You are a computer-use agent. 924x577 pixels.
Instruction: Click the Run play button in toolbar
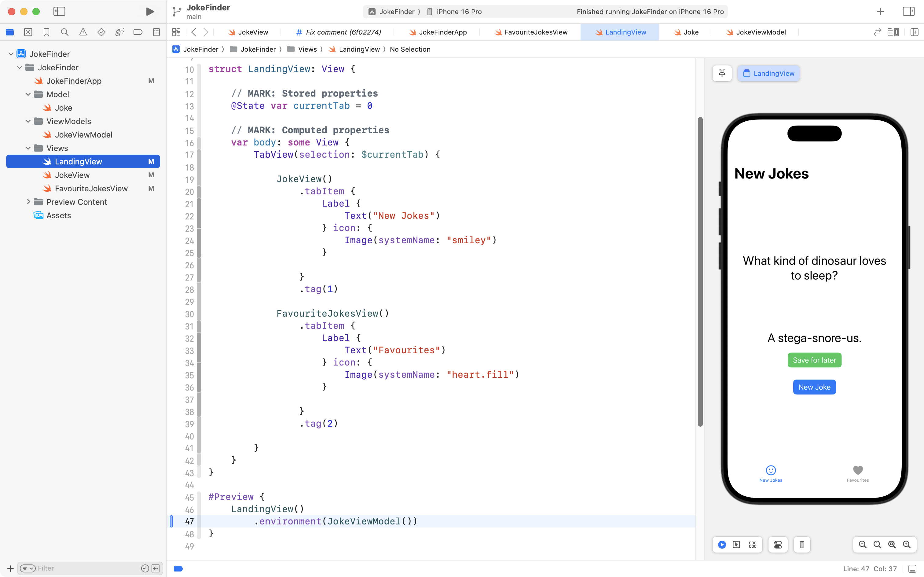pyautogui.click(x=150, y=11)
